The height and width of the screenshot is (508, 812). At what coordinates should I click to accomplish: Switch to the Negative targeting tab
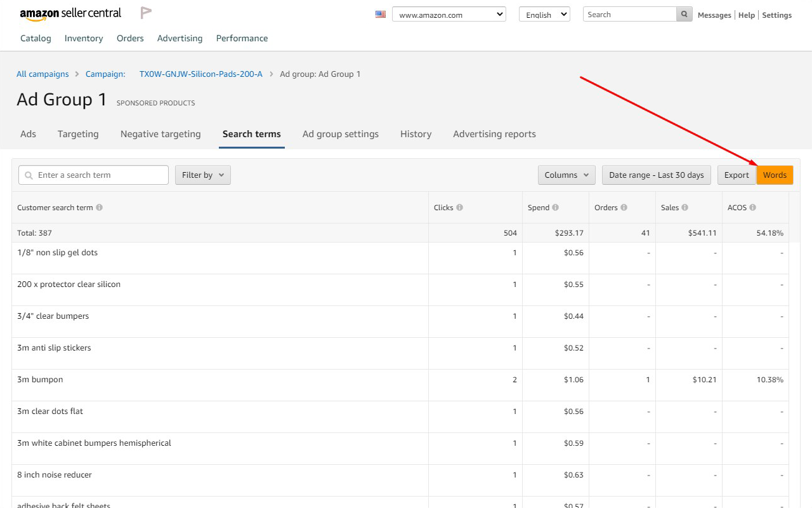(160, 134)
